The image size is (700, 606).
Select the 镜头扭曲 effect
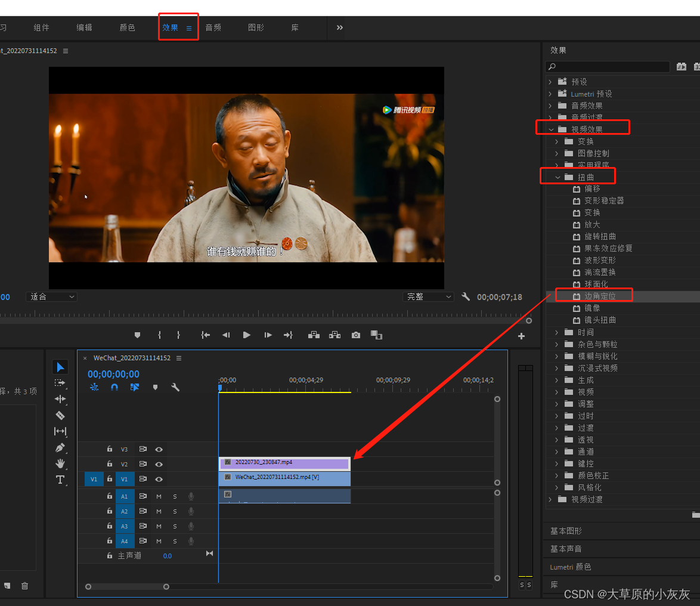point(600,320)
